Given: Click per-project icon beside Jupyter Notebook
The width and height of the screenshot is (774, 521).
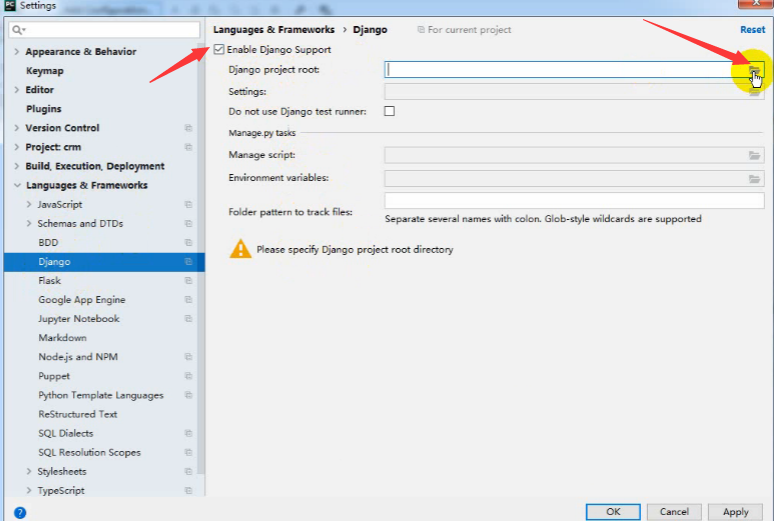Looking at the screenshot, I should coord(188,319).
